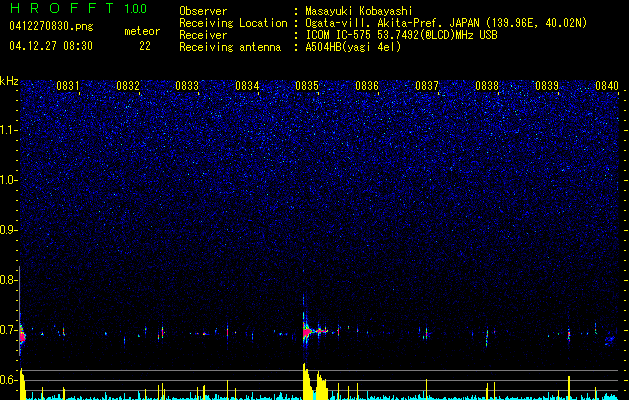Click the tall yellow power peak at 0835
The image size is (629, 400).
point(309,381)
